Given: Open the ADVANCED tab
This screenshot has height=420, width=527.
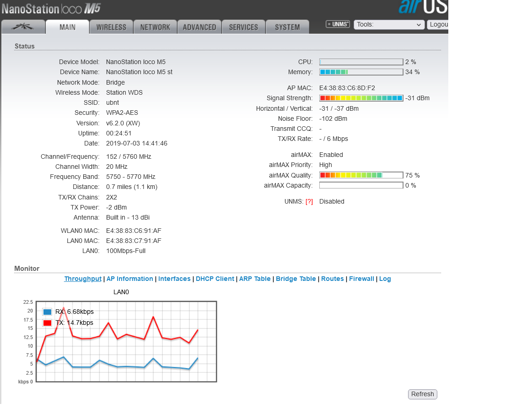Looking at the screenshot, I should 199,27.
